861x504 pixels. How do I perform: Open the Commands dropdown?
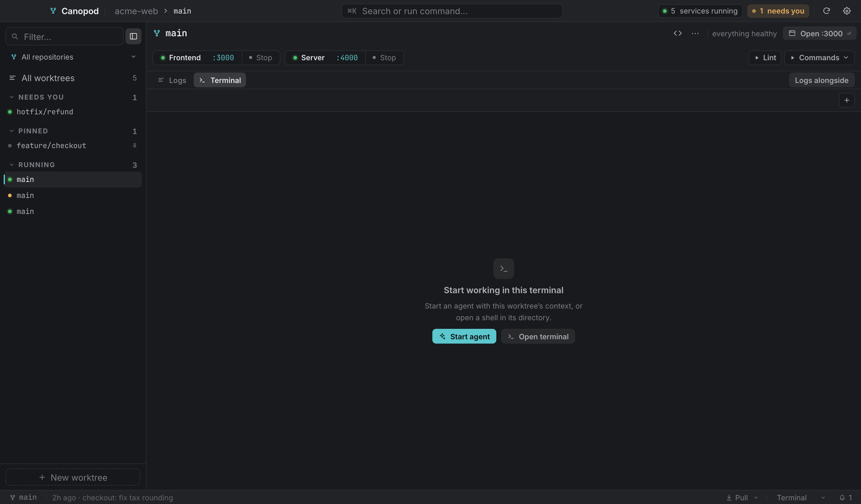pyautogui.click(x=819, y=58)
